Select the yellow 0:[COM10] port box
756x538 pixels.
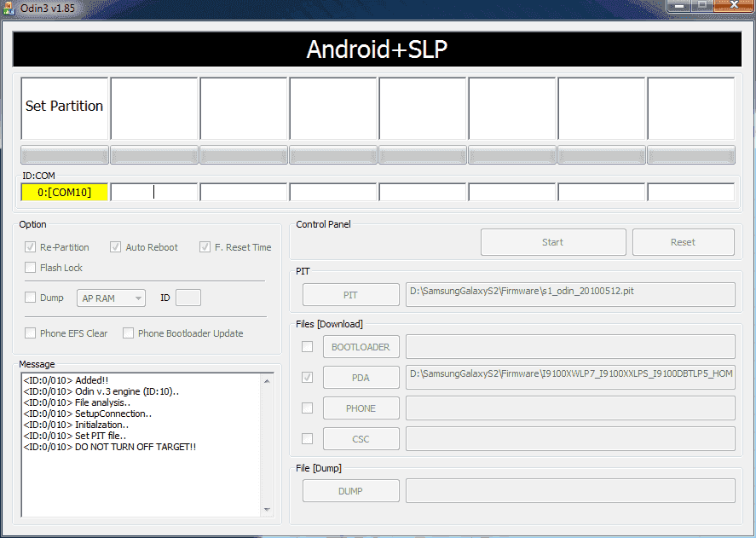coord(65,192)
